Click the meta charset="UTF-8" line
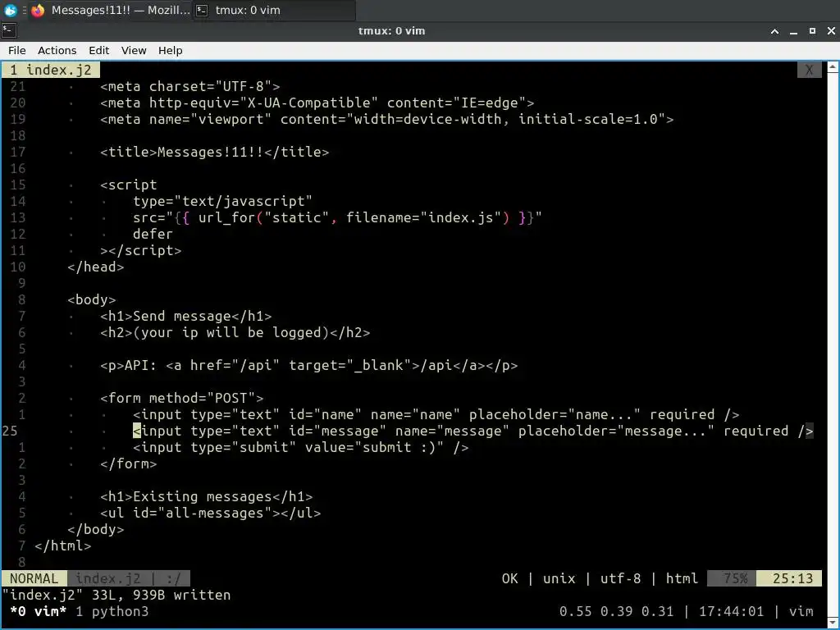Viewport: 840px width, 630px height. click(190, 86)
